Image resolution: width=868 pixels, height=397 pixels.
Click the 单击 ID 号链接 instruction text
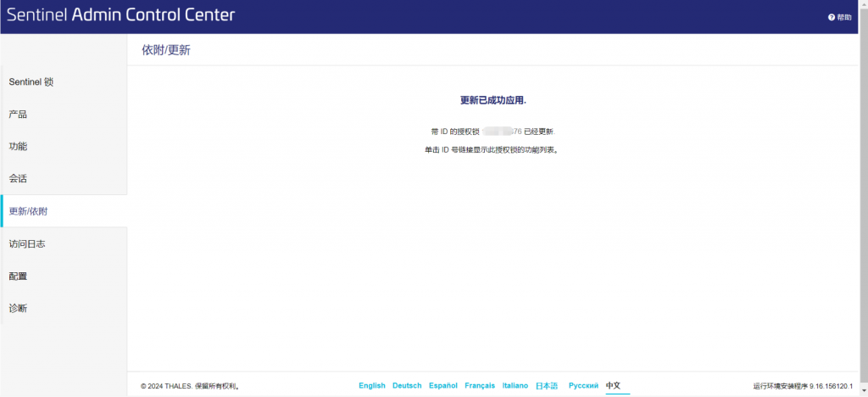tap(492, 150)
